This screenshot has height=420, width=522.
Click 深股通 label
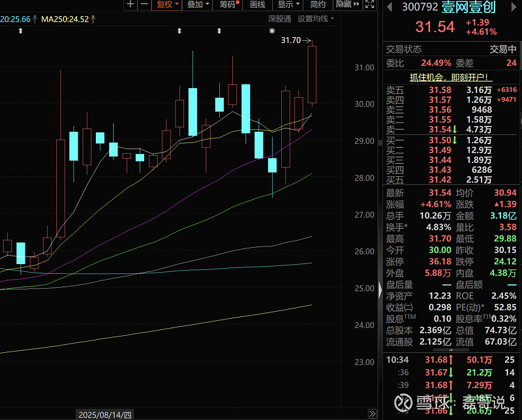click(x=280, y=19)
